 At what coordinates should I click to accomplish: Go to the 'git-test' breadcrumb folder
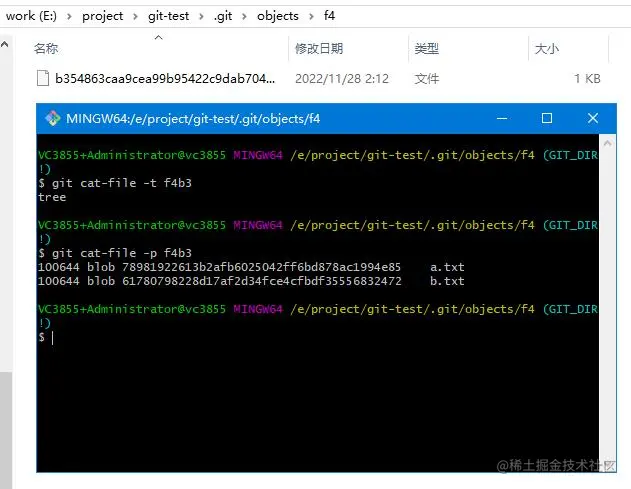click(x=168, y=16)
